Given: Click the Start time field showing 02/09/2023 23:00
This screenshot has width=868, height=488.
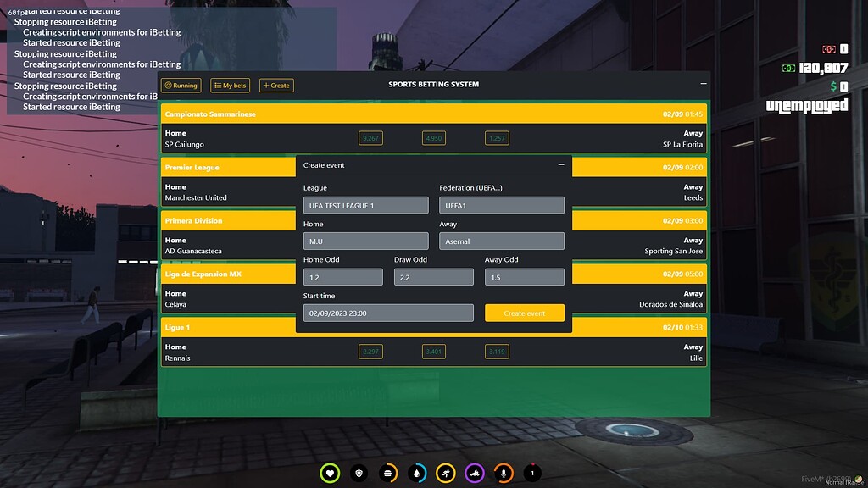Looking at the screenshot, I should coord(388,312).
